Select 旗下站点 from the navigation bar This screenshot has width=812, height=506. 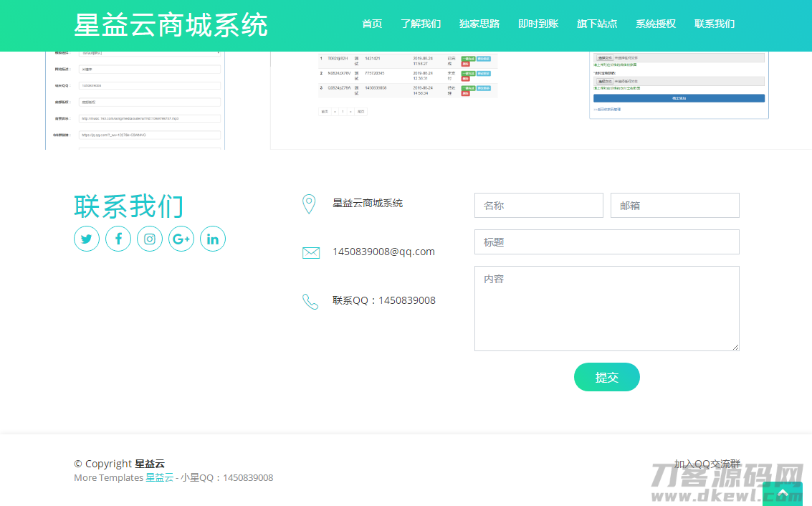coord(597,24)
